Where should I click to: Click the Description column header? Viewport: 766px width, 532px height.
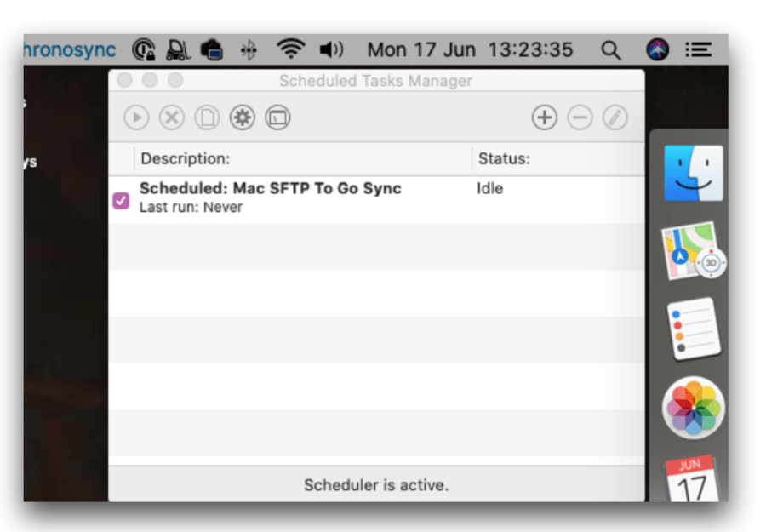point(186,158)
